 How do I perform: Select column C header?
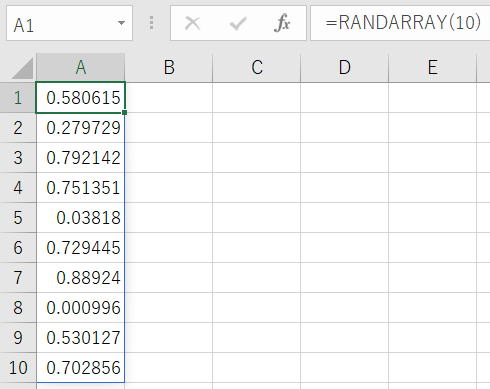(257, 68)
